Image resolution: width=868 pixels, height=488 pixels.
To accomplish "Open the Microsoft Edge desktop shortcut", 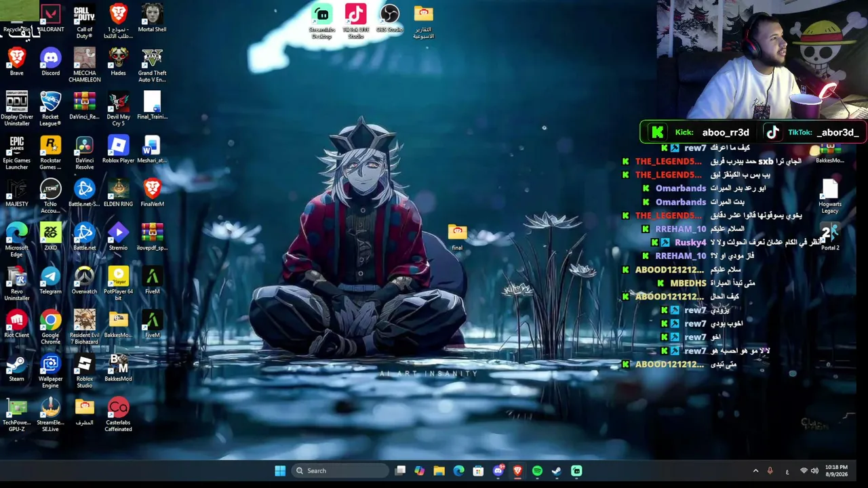I will click(17, 240).
